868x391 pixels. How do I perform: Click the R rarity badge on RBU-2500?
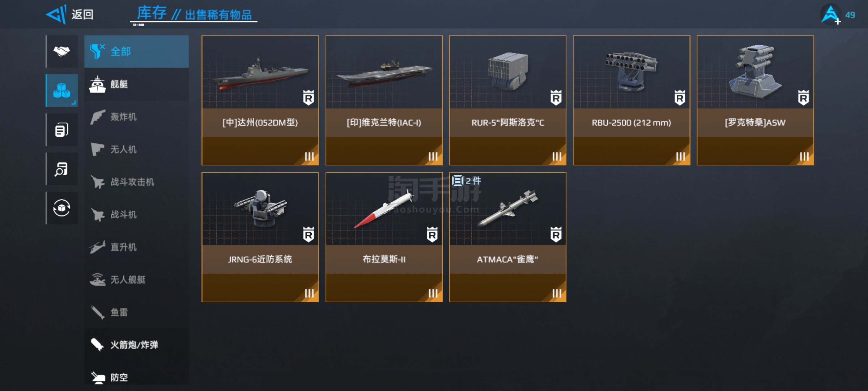[x=680, y=97]
